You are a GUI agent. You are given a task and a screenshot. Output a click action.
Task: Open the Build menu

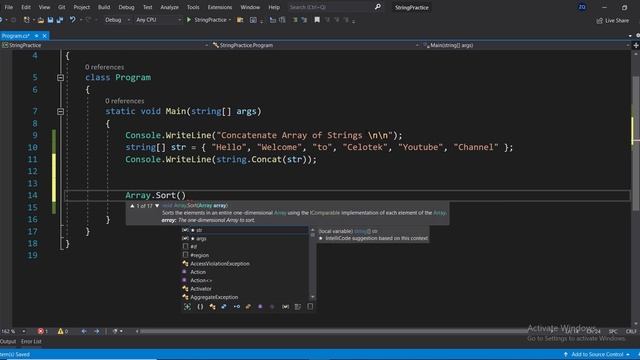click(104, 7)
